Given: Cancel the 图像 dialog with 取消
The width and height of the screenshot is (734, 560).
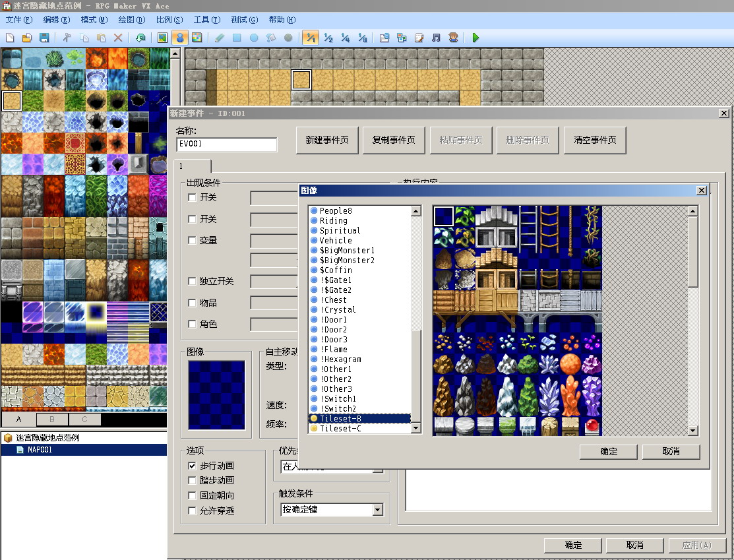Looking at the screenshot, I should pos(671,451).
